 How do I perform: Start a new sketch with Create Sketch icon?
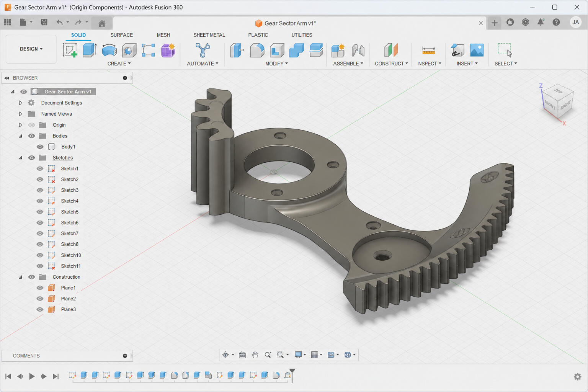coord(70,50)
